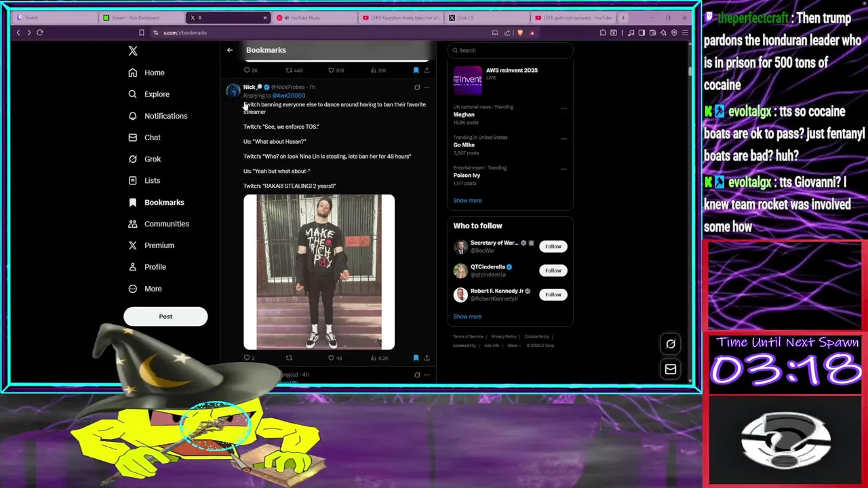This screenshot has width=868, height=488.
Task: Reply to Nick's tweet with 3 replies
Action: pos(249,358)
